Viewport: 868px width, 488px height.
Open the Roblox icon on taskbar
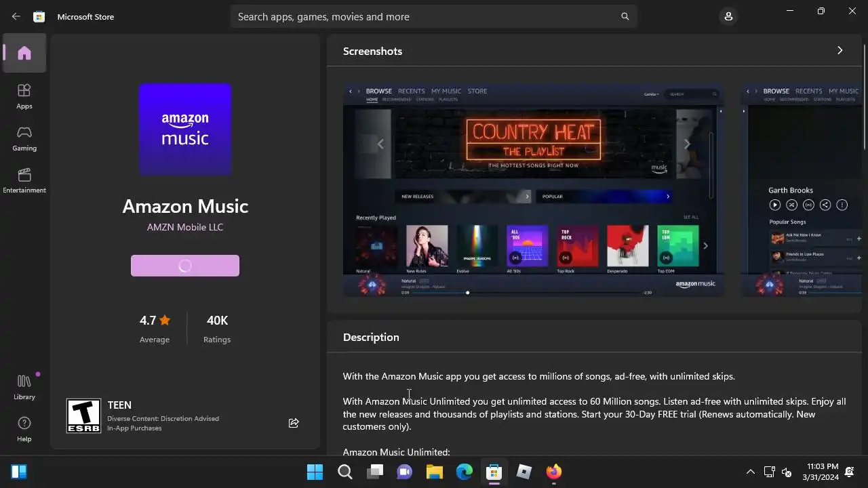pyautogui.click(x=524, y=472)
